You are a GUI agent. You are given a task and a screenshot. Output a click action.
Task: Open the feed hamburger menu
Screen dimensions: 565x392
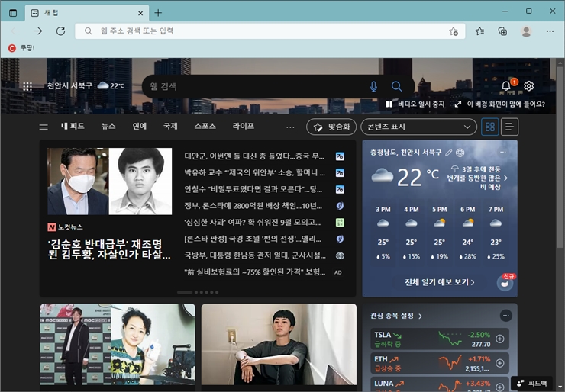tap(44, 127)
